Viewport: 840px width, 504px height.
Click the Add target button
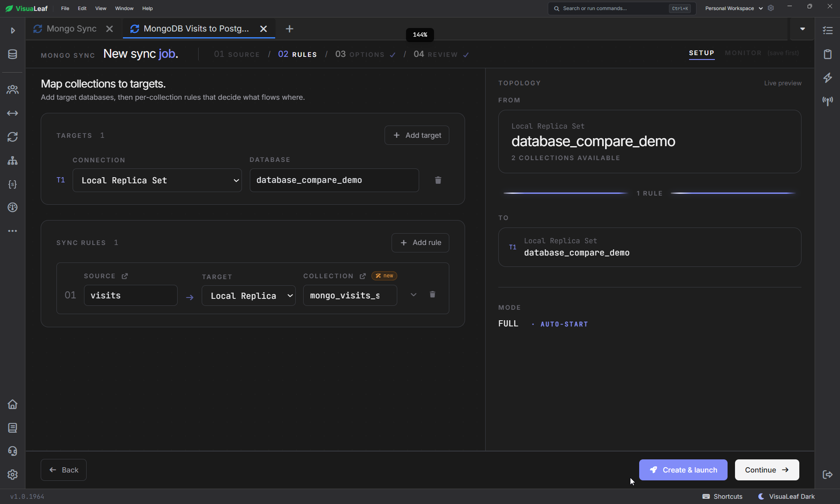417,136
